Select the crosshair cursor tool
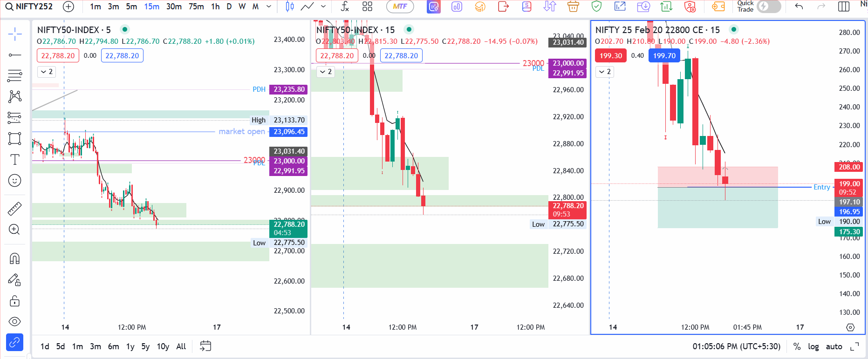 click(x=15, y=34)
